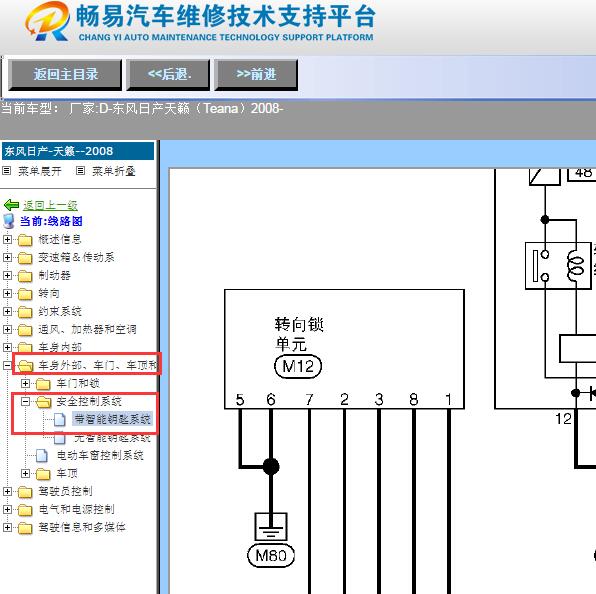Click the 车门和锁 folder icon
Viewport: 596px width, 594px height.
[43, 384]
